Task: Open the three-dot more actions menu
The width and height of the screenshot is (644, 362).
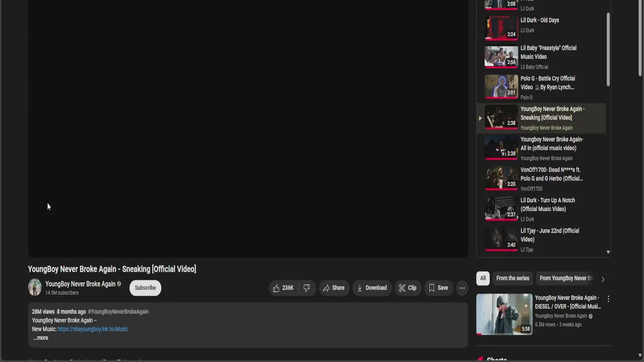Action: [x=462, y=288]
